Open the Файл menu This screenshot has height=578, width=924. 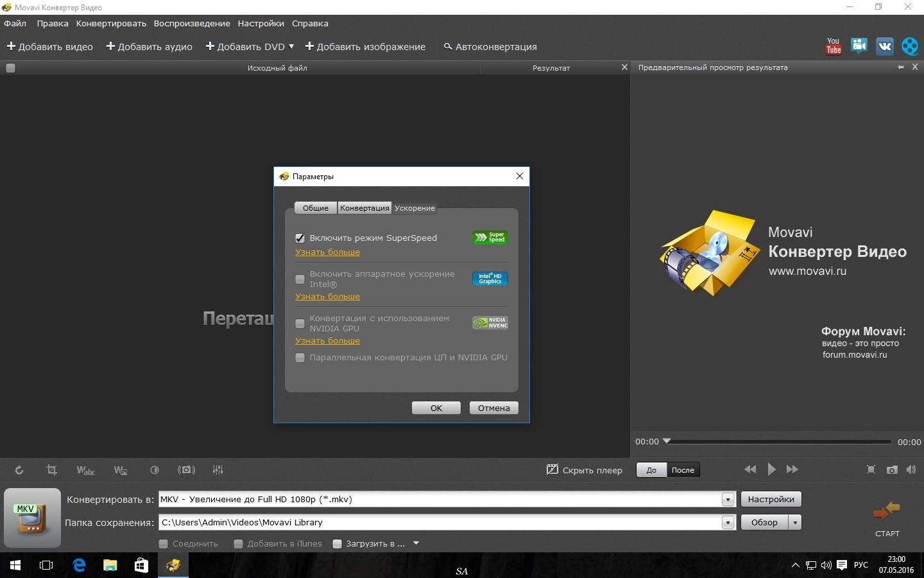tap(15, 23)
